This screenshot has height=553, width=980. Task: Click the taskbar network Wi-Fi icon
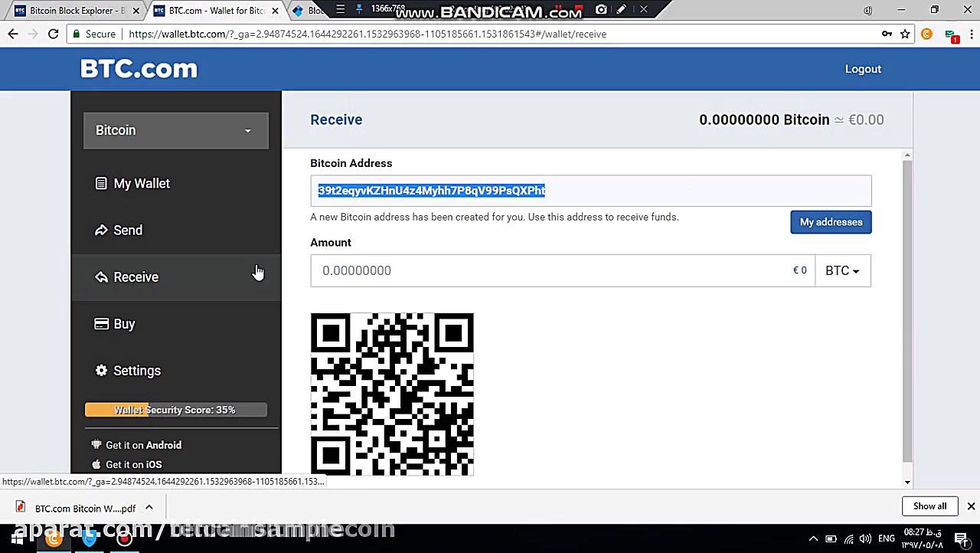pyautogui.click(x=848, y=539)
